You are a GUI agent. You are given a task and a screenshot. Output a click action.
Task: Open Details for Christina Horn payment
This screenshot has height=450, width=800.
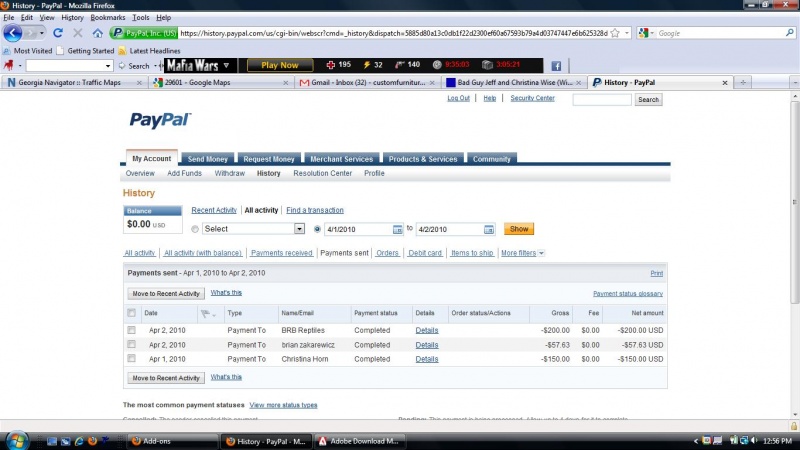coord(427,359)
